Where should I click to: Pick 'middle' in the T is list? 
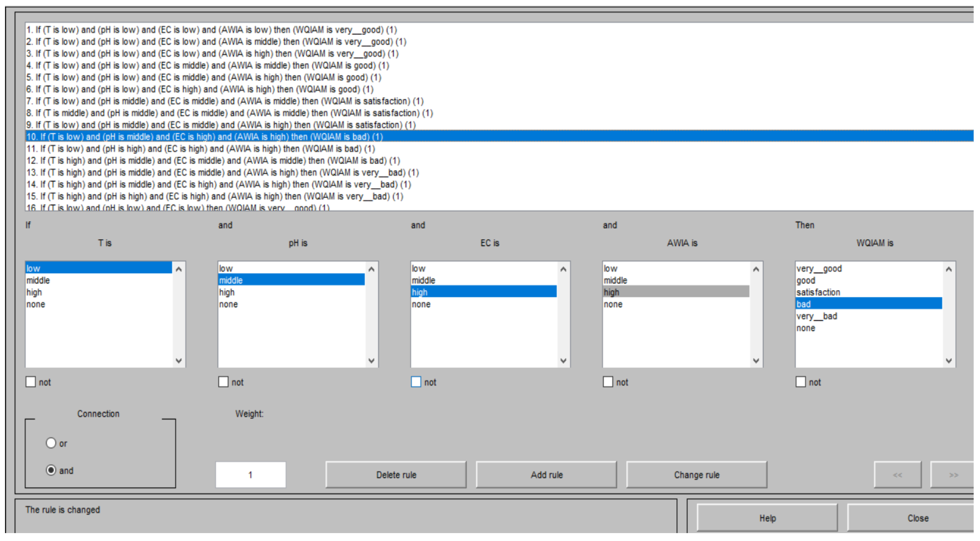[x=38, y=281]
